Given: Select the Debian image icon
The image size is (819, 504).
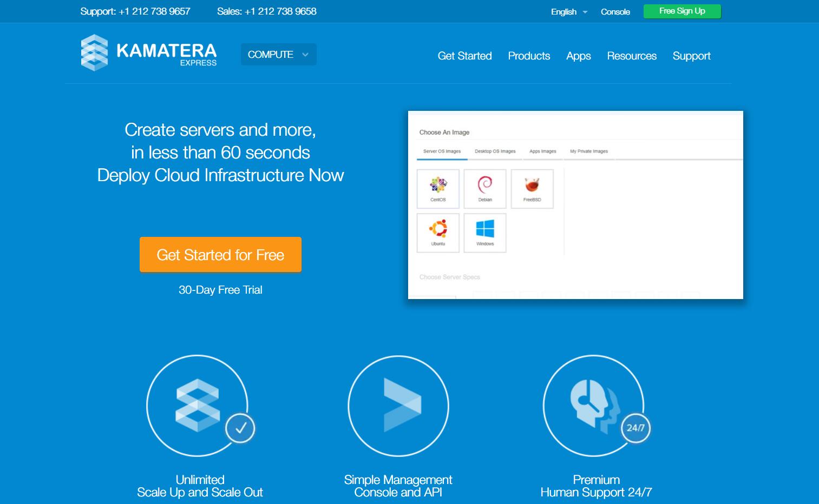Looking at the screenshot, I should point(485,189).
